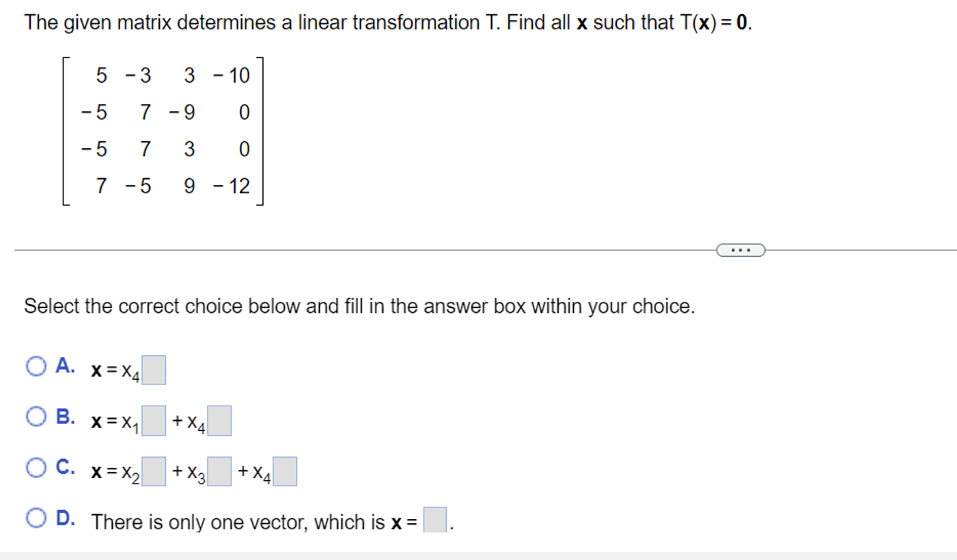Click the answer box next to x4 in choice A

[x=155, y=370]
